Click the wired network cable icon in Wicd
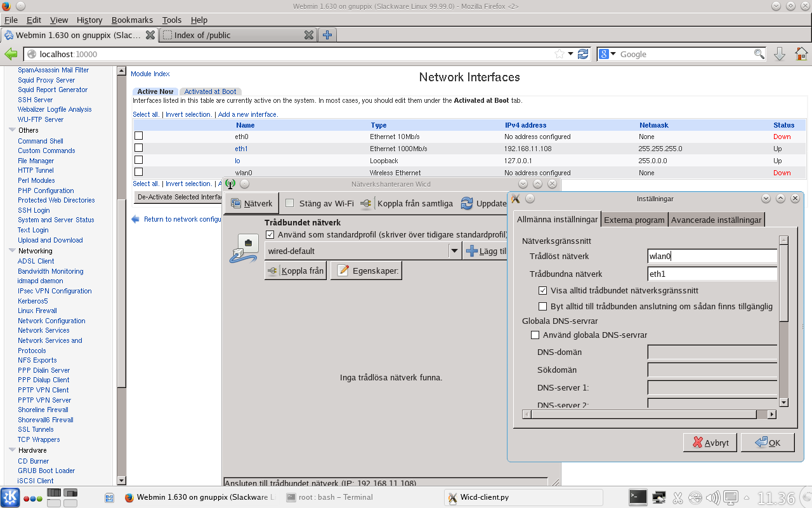 (242, 248)
